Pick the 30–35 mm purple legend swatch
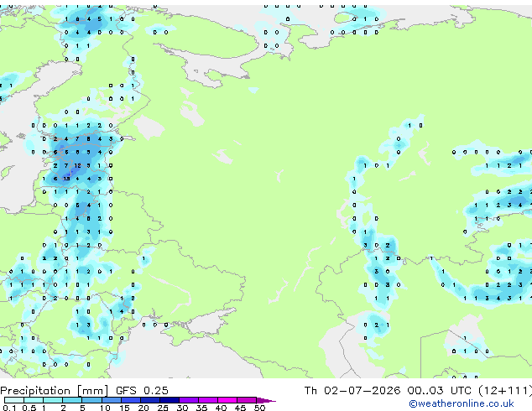The height and width of the screenshot is (411, 532). point(189,400)
